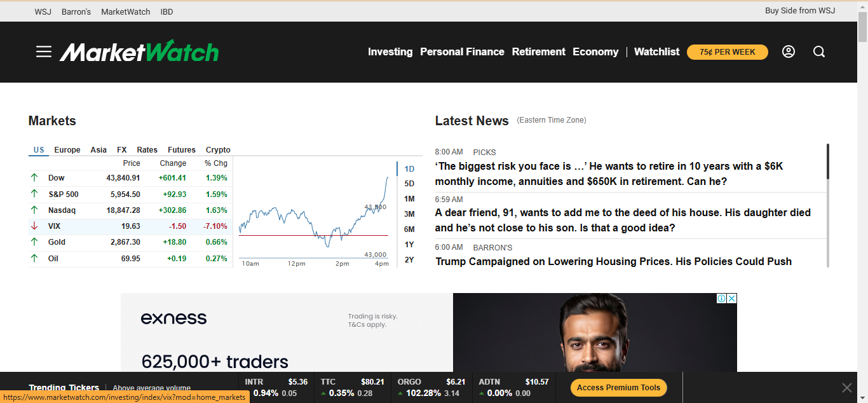
Task: Set chart range to 3M
Action: tap(409, 214)
